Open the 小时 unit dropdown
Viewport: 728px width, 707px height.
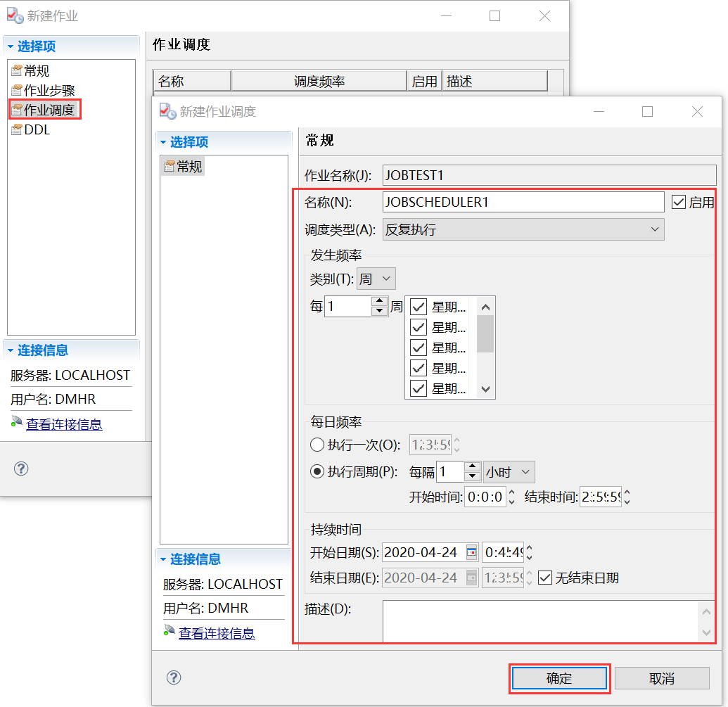click(x=509, y=472)
